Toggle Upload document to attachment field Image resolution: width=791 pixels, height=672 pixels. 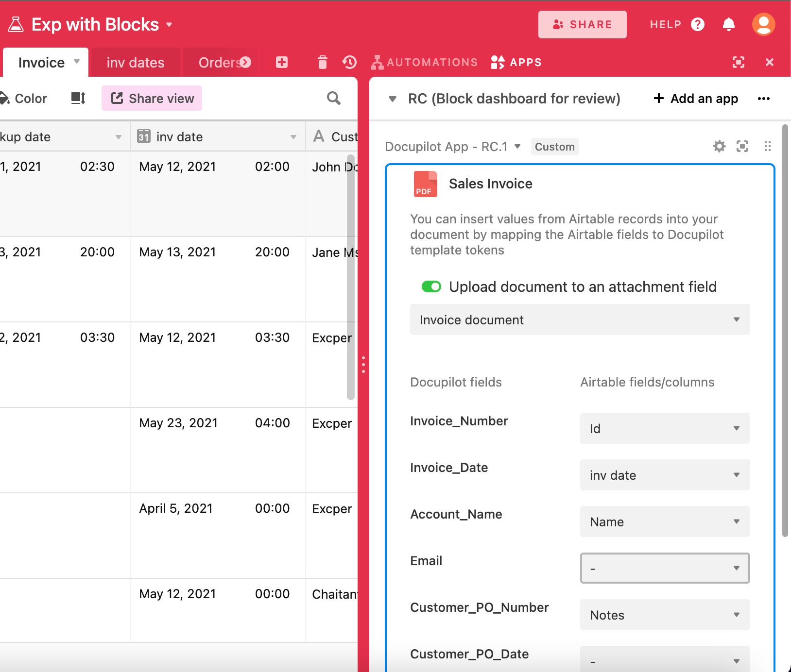(431, 287)
